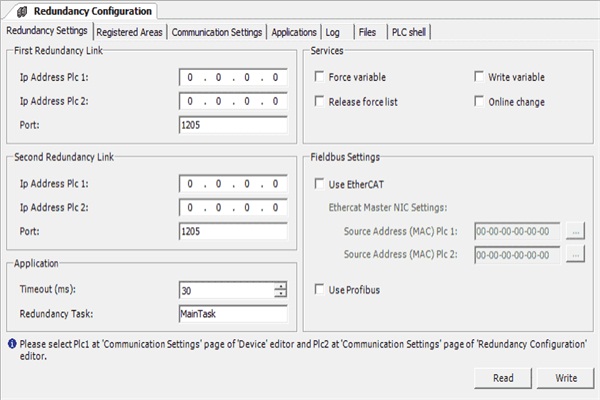The width and height of the screenshot is (600, 400).
Task: Check the Release force list option
Action: (320, 101)
